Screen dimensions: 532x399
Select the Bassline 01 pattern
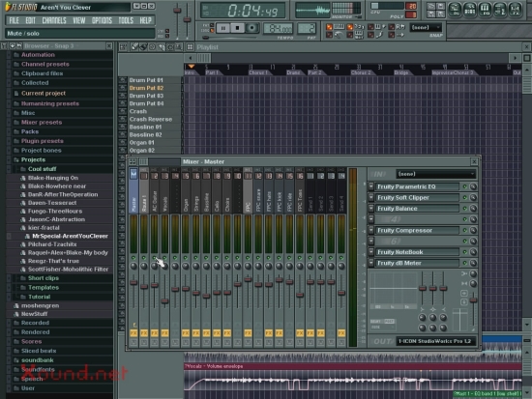[145, 128]
